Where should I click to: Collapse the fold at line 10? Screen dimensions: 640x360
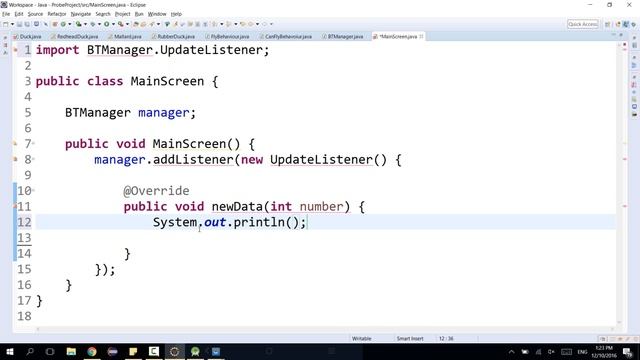coord(33,190)
